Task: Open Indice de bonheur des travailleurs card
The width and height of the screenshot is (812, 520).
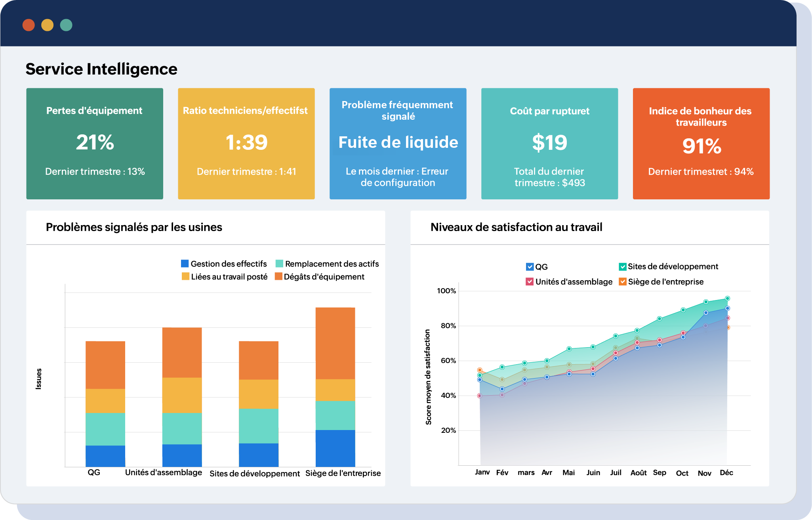Action: tap(701, 143)
